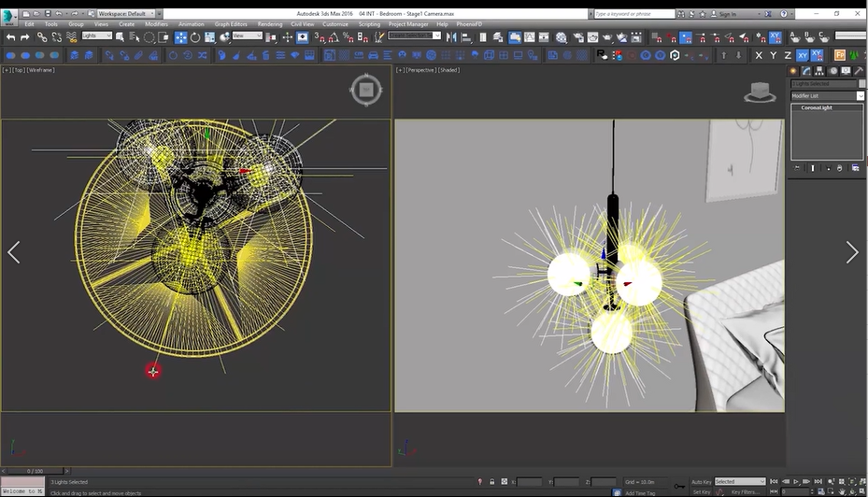Screen dimensions: 868x497
Task: Click the Undo arrow in main toolbar
Action: tap(10, 37)
